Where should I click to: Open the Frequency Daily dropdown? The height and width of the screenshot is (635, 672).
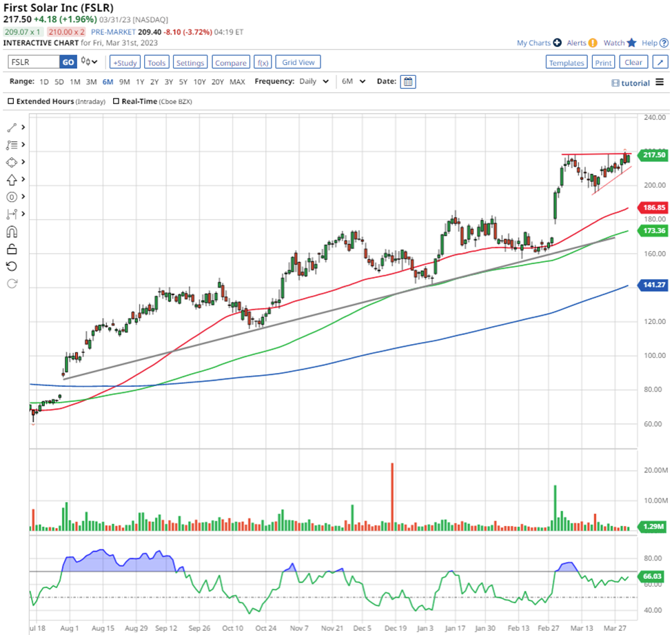click(314, 81)
